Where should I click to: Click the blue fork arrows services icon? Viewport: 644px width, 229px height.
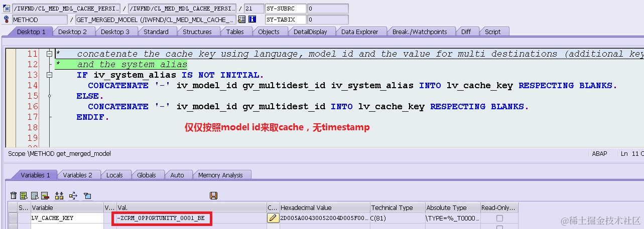pyautogui.click(x=73, y=195)
